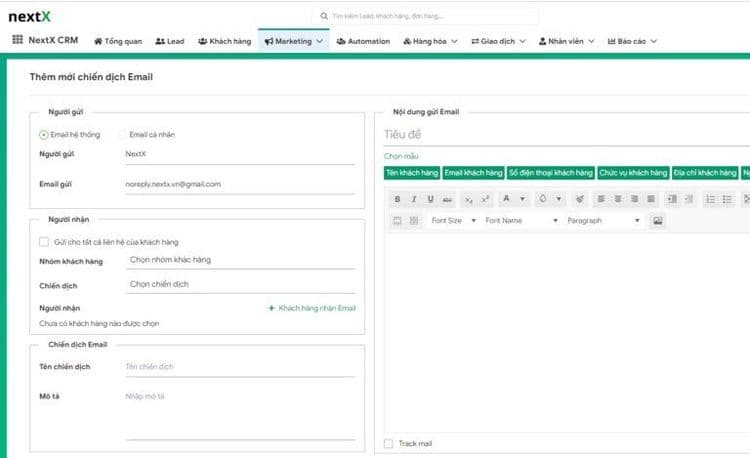Align text to center
Image resolution: width=750 pixels, height=458 pixels.
tap(618, 199)
